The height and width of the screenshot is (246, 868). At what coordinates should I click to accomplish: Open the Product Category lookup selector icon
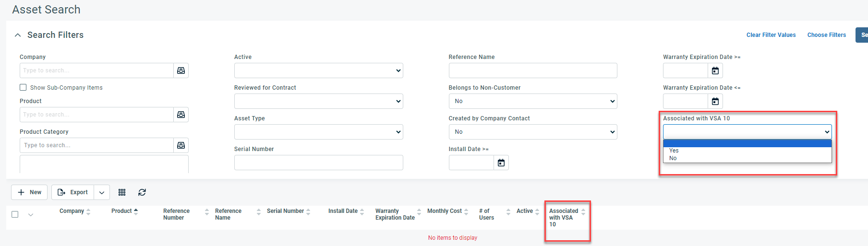pyautogui.click(x=181, y=145)
